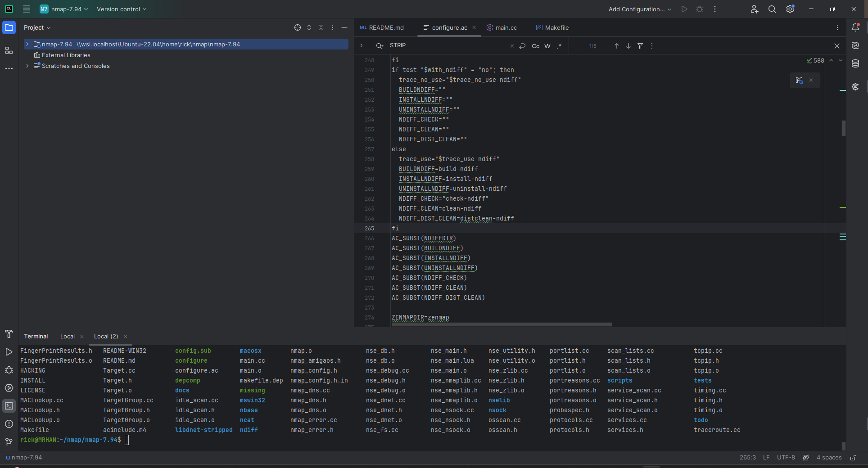
Task: Open the Git tool window icon
Action: 9,442
